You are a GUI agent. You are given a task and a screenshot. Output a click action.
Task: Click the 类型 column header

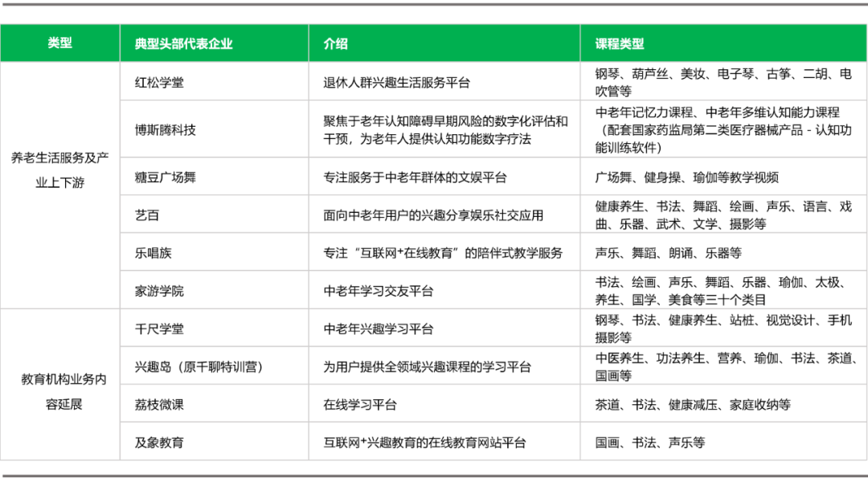tap(59, 43)
